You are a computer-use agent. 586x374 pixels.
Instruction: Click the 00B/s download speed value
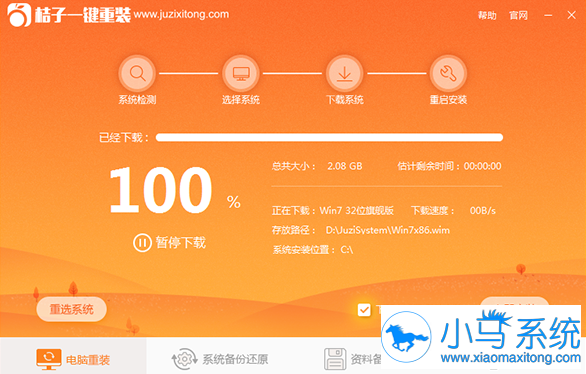(482, 211)
